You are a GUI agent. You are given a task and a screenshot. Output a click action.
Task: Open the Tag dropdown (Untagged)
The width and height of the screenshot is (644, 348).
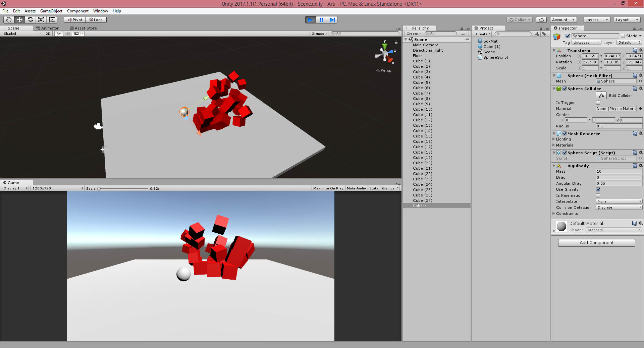[x=586, y=43]
